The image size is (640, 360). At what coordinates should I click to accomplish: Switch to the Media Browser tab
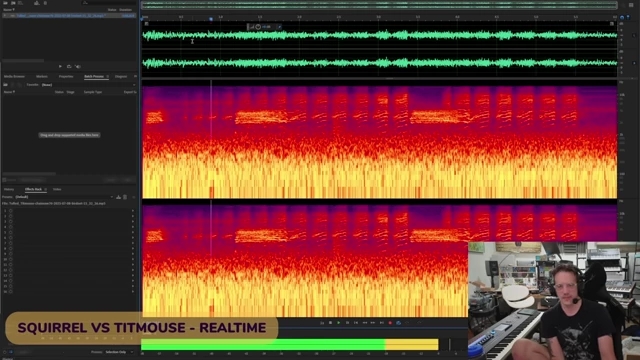(x=14, y=76)
